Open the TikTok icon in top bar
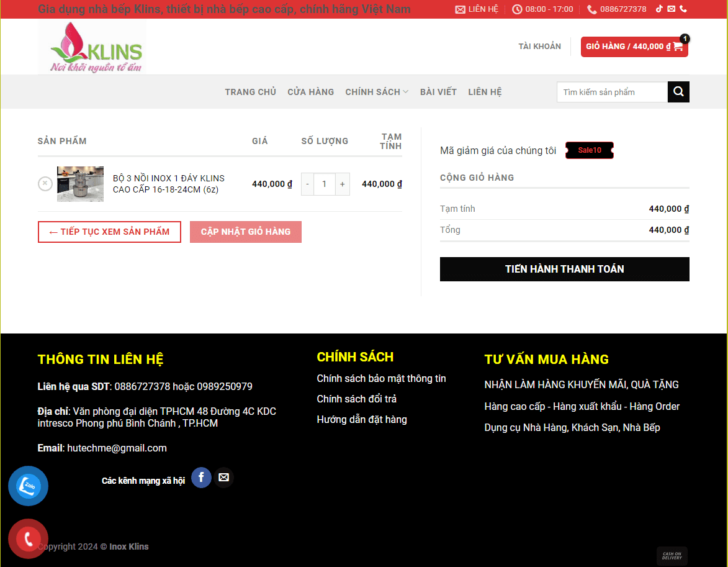Screen dimensions: 728x567 [x=659, y=9]
